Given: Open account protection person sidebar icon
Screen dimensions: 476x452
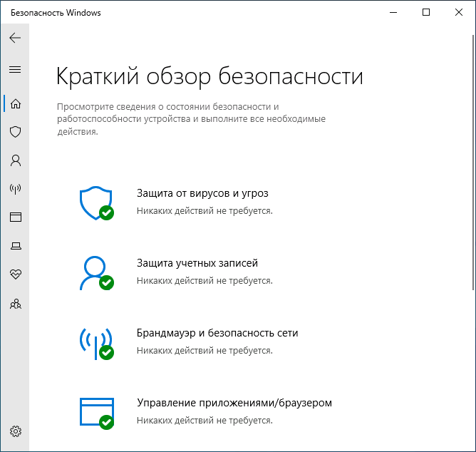Looking at the screenshot, I should (x=16, y=160).
